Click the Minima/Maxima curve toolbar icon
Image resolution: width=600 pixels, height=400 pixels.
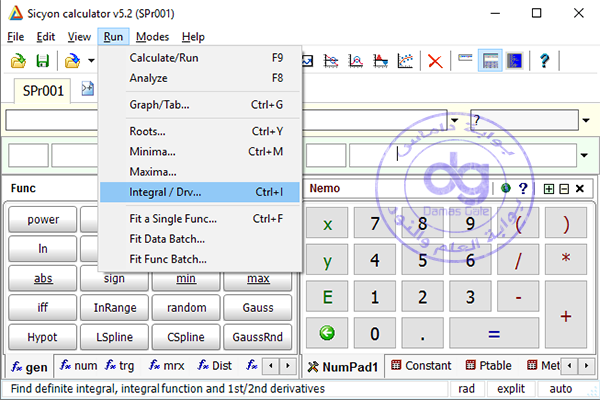(x=355, y=61)
